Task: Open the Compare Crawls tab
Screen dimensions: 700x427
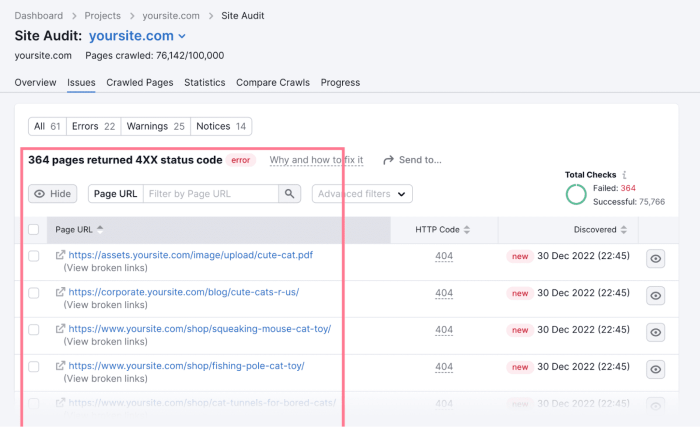Action: point(273,82)
